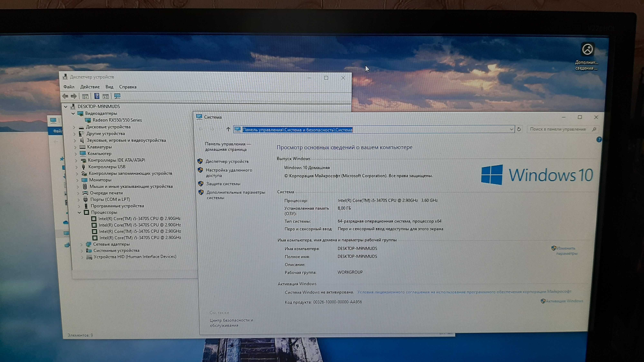The height and width of the screenshot is (362, 644).
Task: Select Устройства HID tree item
Action: [135, 257]
